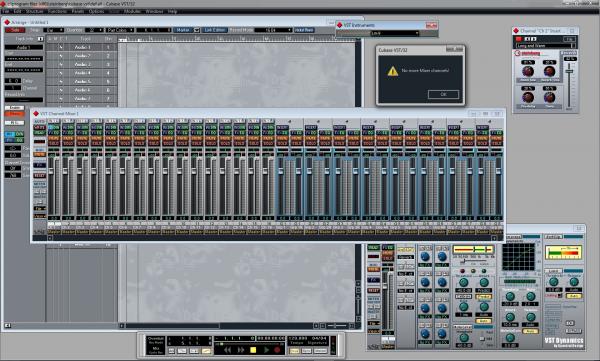Click the Reverb Time knob in reverb plugin

tap(549, 71)
